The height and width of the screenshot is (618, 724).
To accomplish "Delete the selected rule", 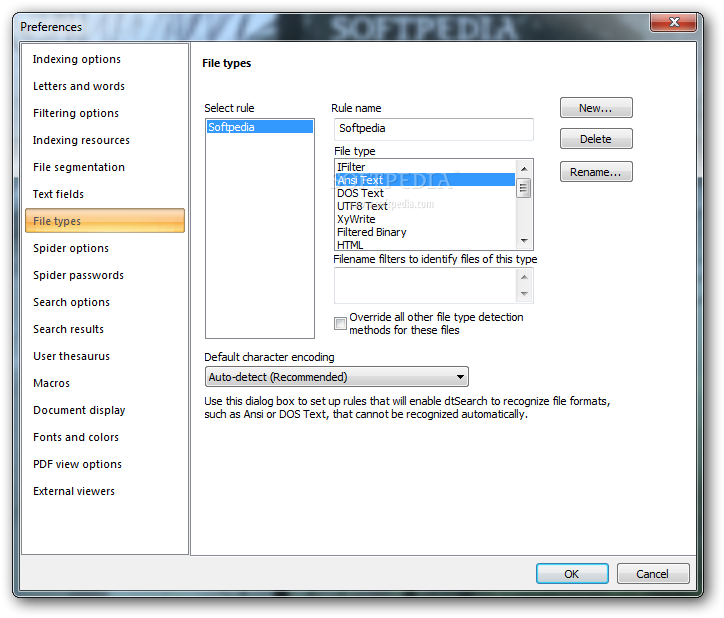I will 596,139.
